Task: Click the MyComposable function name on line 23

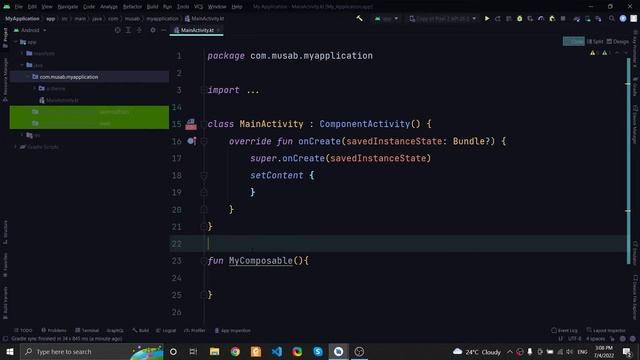Action: pyautogui.click(x=260, y=260)
